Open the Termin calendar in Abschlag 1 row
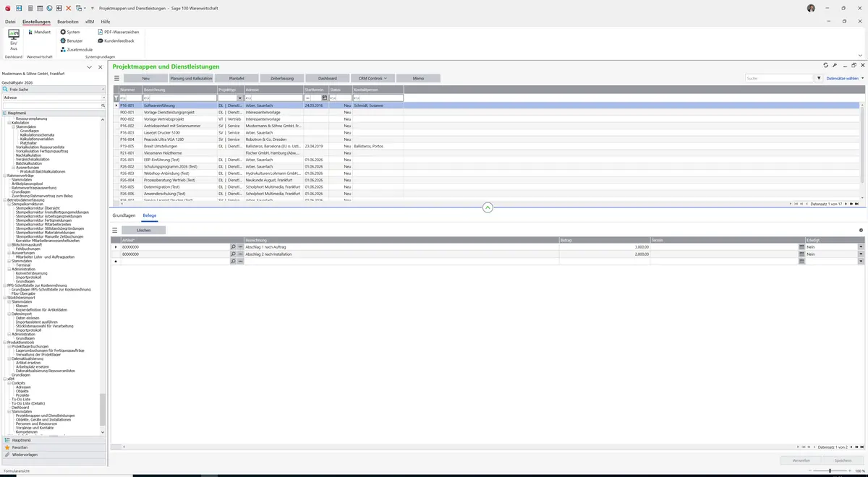The width and height of the screenshot is (868, 477). (x=801, y=247)
